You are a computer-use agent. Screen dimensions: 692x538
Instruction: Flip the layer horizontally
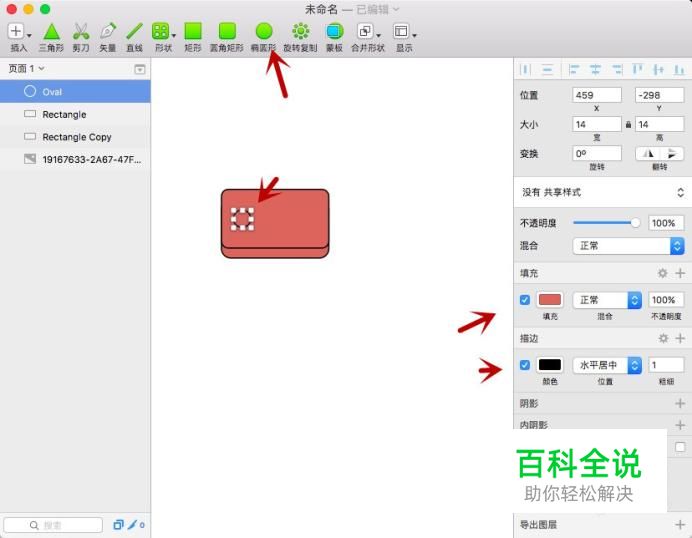coord(647,154)
